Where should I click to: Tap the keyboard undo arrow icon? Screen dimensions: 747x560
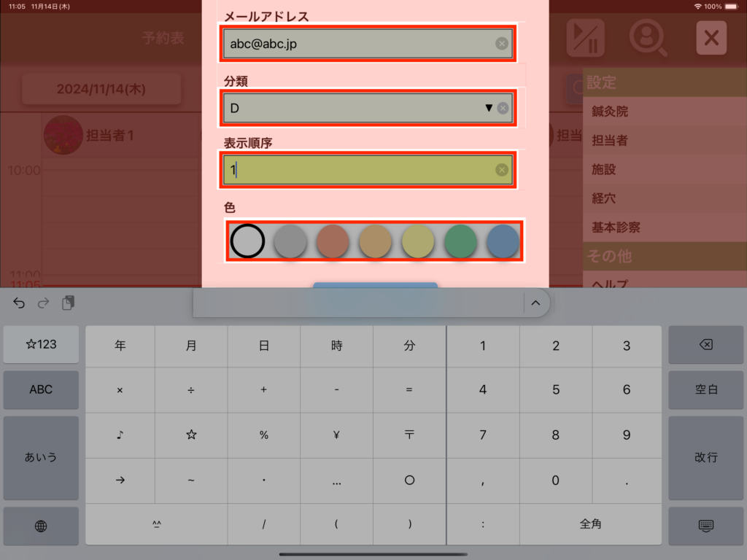[19, 303]
